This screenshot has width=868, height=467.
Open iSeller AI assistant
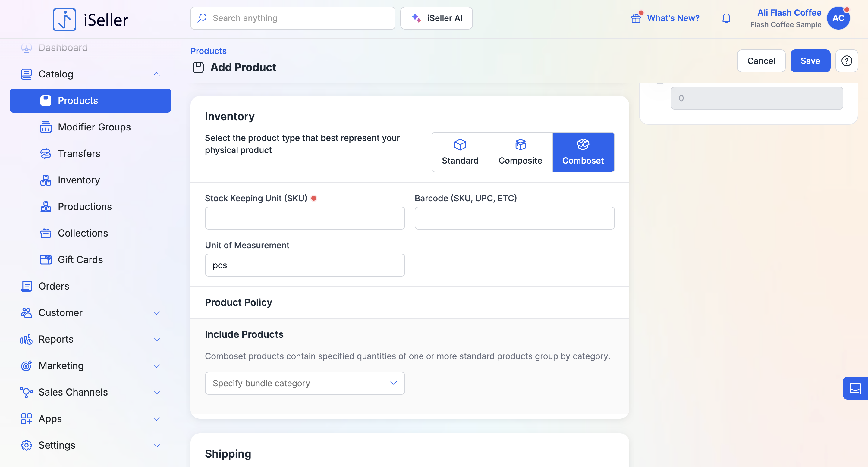(436, 18)
